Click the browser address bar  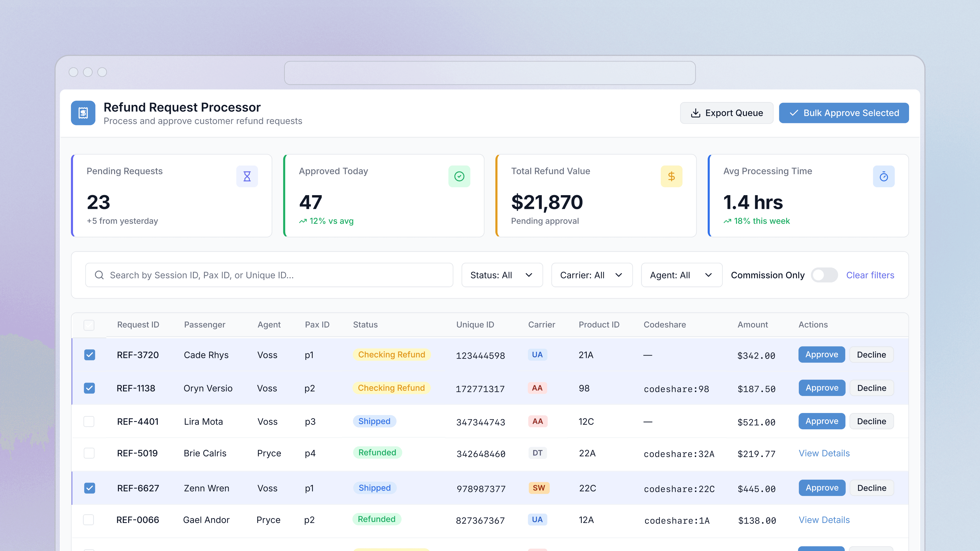(x=490, y=73)
